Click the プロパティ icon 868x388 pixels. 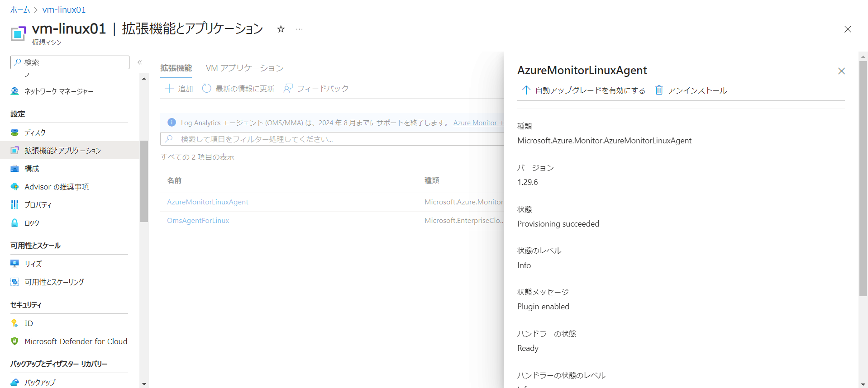(x=15, y=204)
